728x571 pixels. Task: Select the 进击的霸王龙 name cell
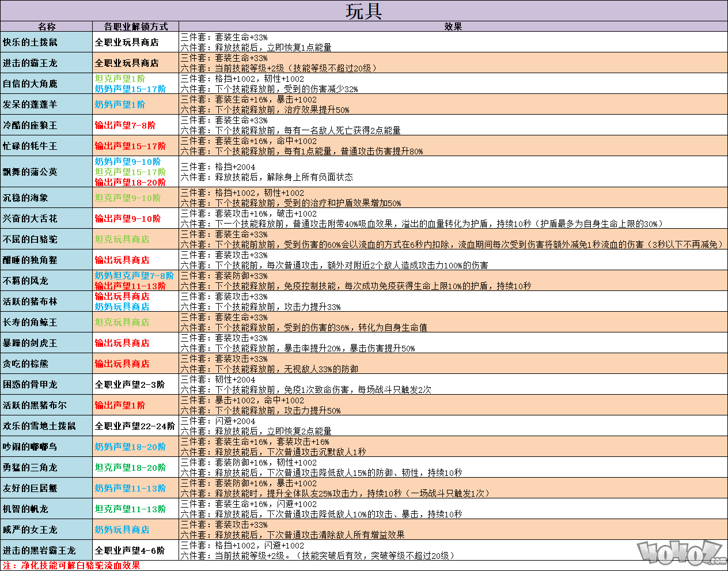(31, 63)
